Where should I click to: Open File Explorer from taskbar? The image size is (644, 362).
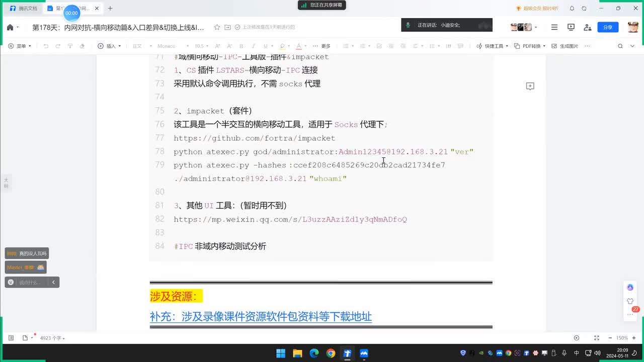(297, 353)
